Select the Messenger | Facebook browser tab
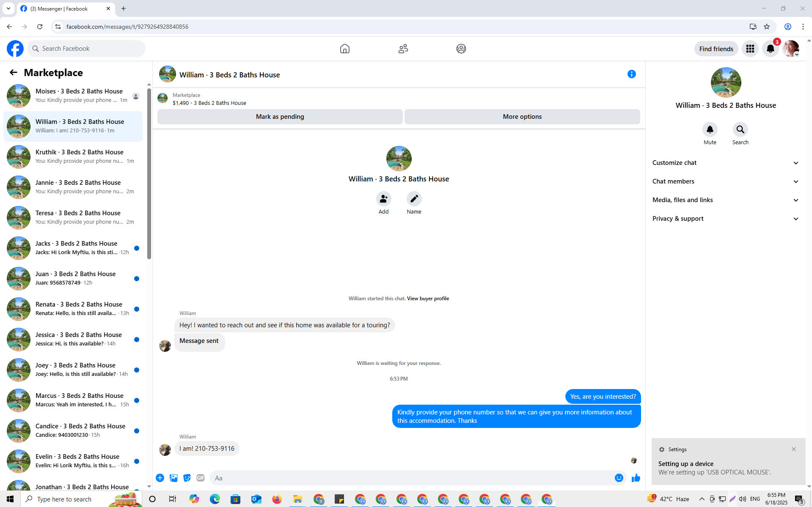This screenshot has height=507, width=812. tap(66, 8)
